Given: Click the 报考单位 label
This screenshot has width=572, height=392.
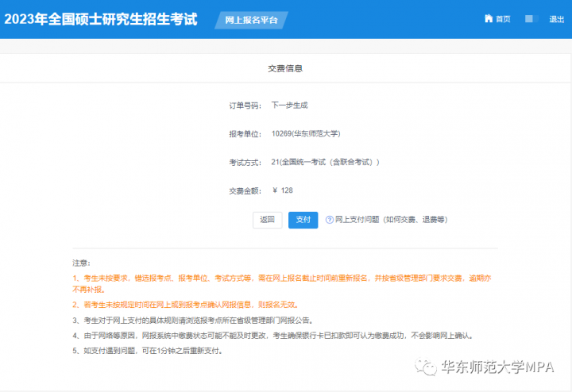Looking at the screenshot, I should click(x=245, y=134).
